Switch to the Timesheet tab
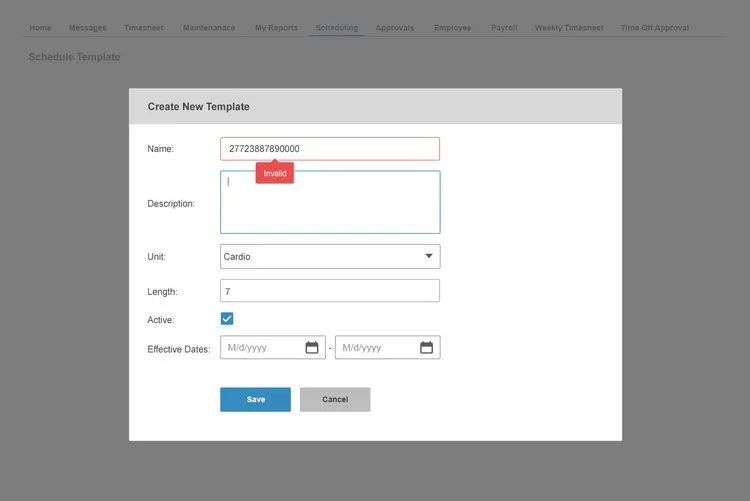The image size is (750, 501). (x=144, y=28)
